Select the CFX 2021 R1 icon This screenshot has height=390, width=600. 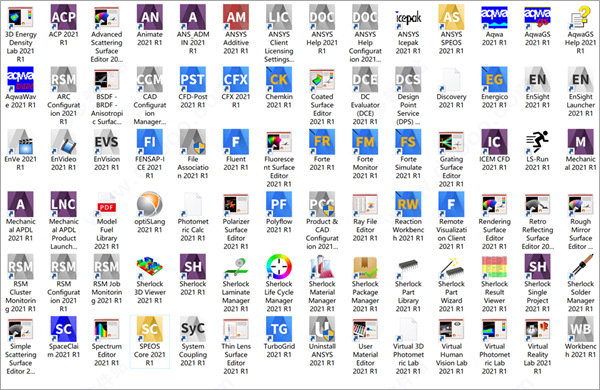tap(236, 80)
